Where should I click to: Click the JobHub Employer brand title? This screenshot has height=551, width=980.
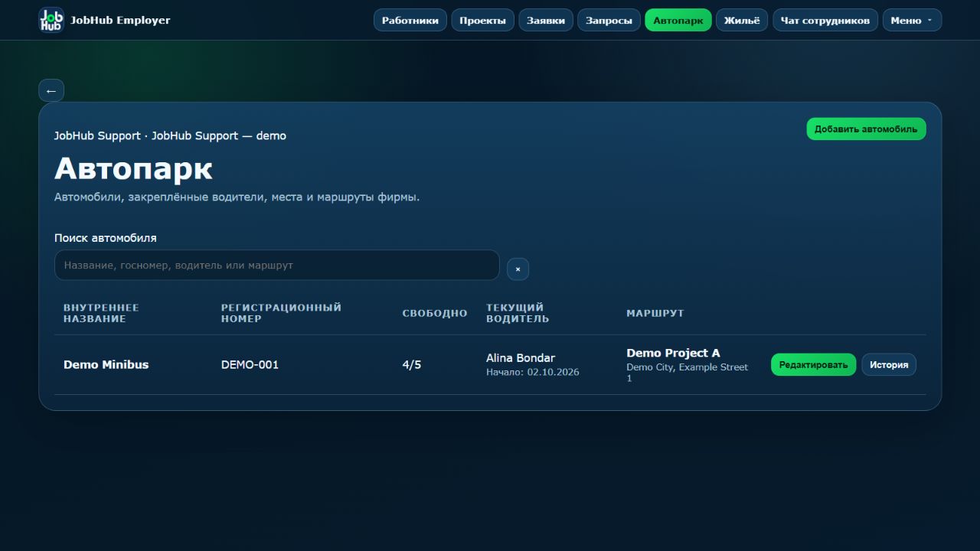(x=120, y=20)
